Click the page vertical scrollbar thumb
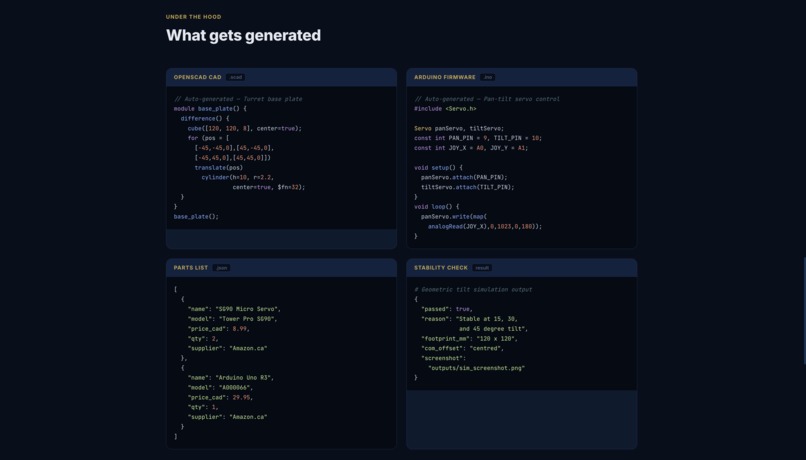The image size is (806, 460). click(x=804, y=310)
